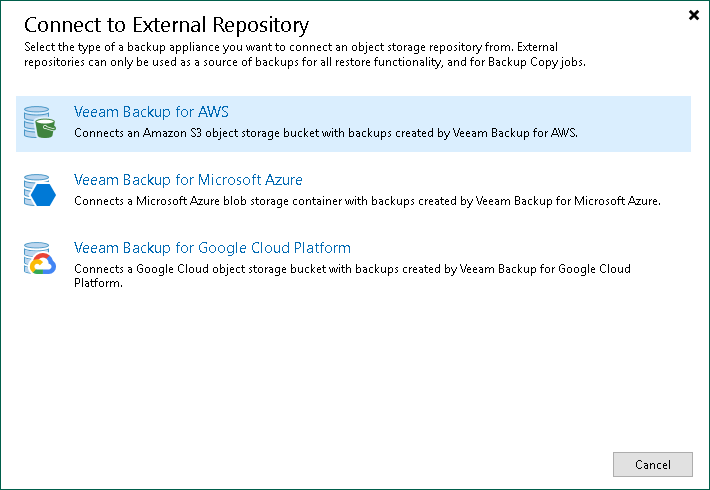Click the Google Cloud logo icon
The image size is (710, 490).
44,265
